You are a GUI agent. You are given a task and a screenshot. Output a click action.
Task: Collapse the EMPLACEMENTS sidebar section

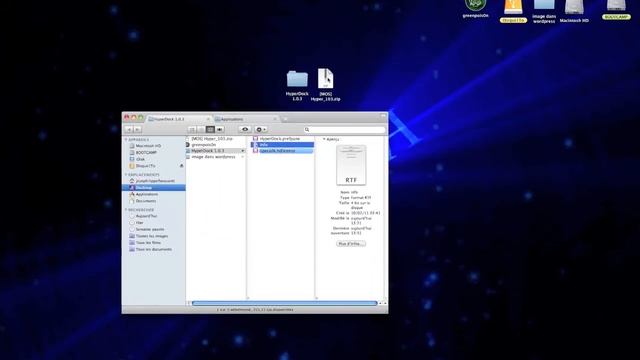pos(126,175)
